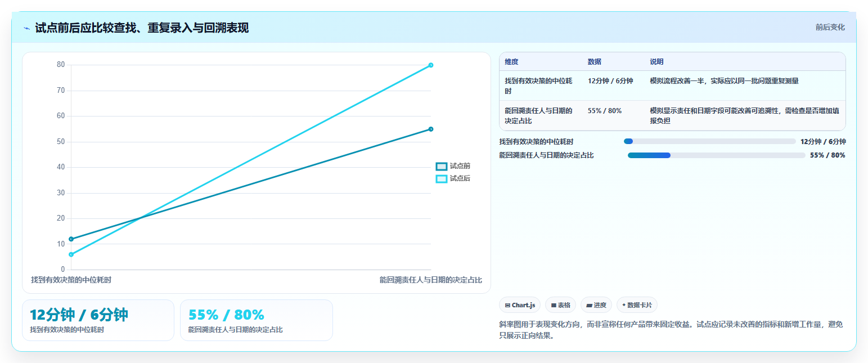Click the 12分钟 / 6分钟 data card
868x363 pixels.
click(x=98, y=320)
